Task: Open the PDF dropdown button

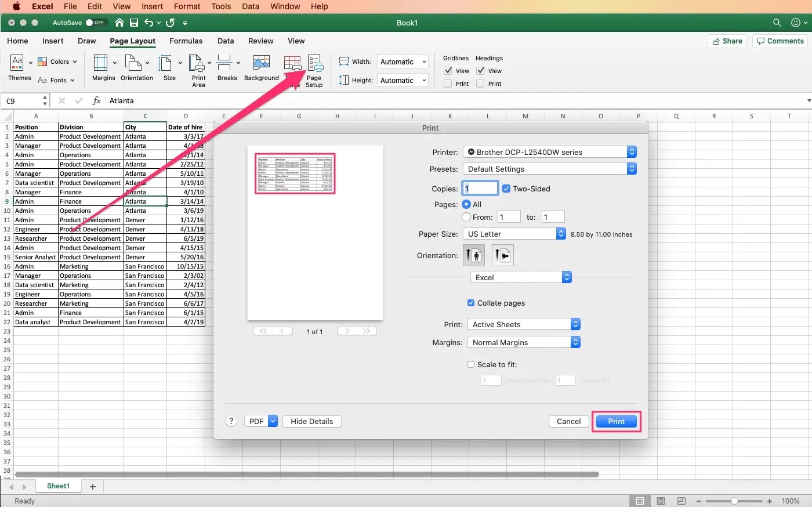Action: pos(261,421)
